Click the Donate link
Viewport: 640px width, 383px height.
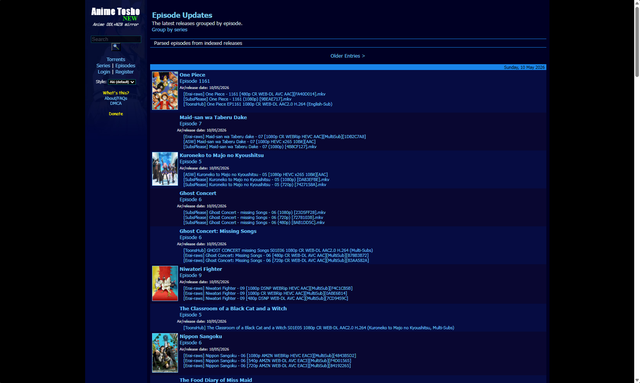[116, 114]
